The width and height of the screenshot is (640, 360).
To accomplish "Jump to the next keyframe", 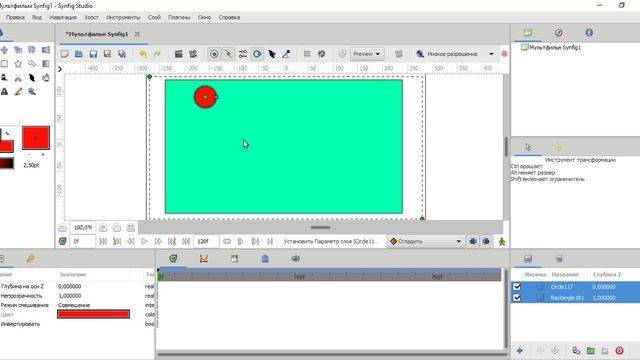I will pos(172,241).
